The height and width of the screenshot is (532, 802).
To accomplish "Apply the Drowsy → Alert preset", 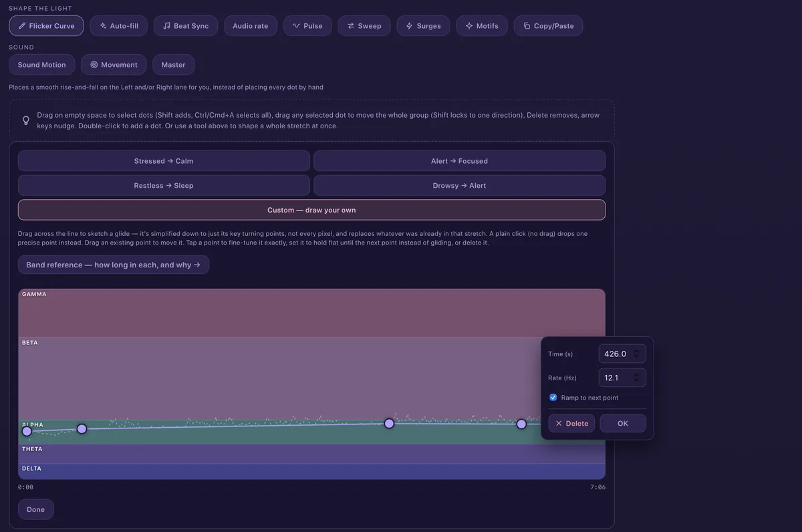I will [x=459, y=186].
